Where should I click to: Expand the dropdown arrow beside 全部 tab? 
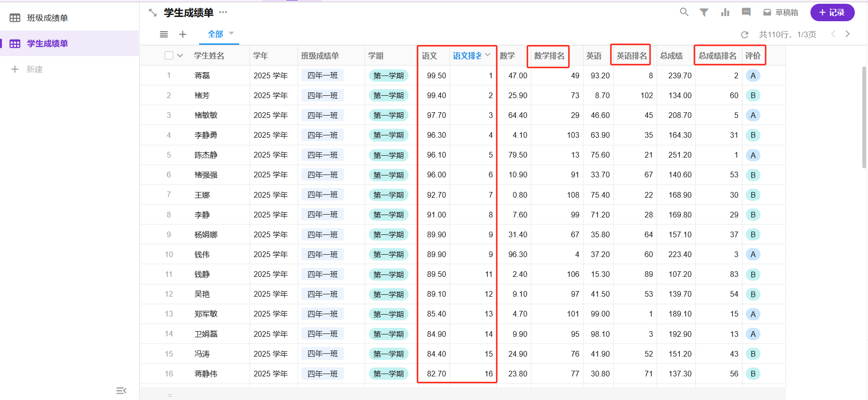[232, 33]
